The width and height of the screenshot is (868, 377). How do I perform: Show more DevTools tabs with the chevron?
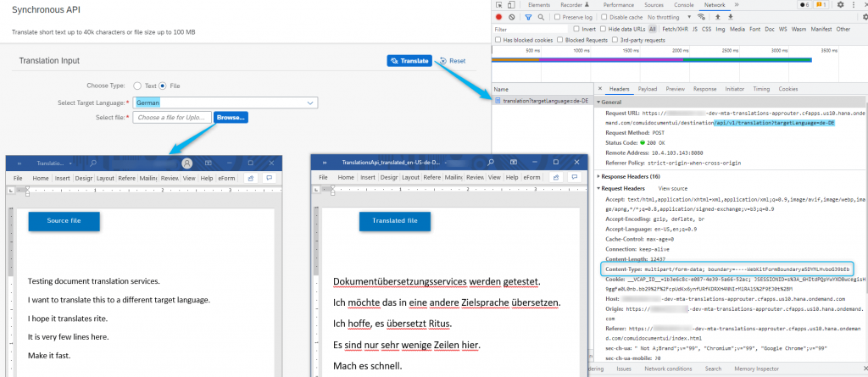(x=737, y=5)
